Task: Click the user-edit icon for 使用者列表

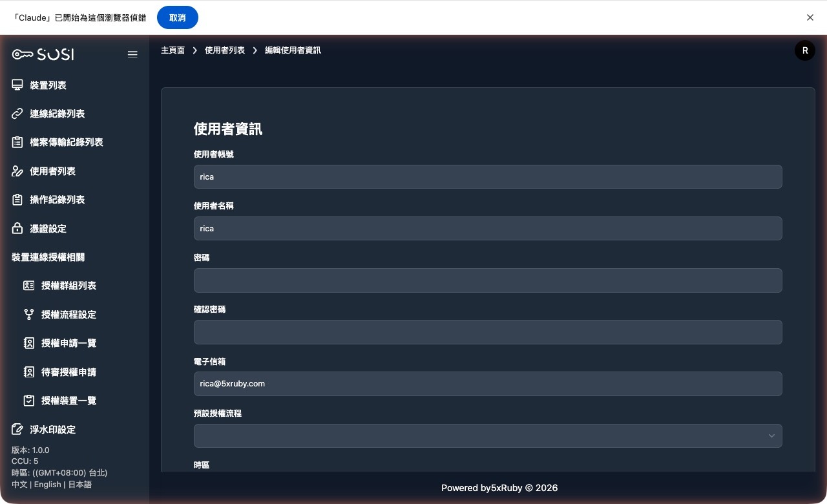Action: pyautogui.click(x=17, y=171)
